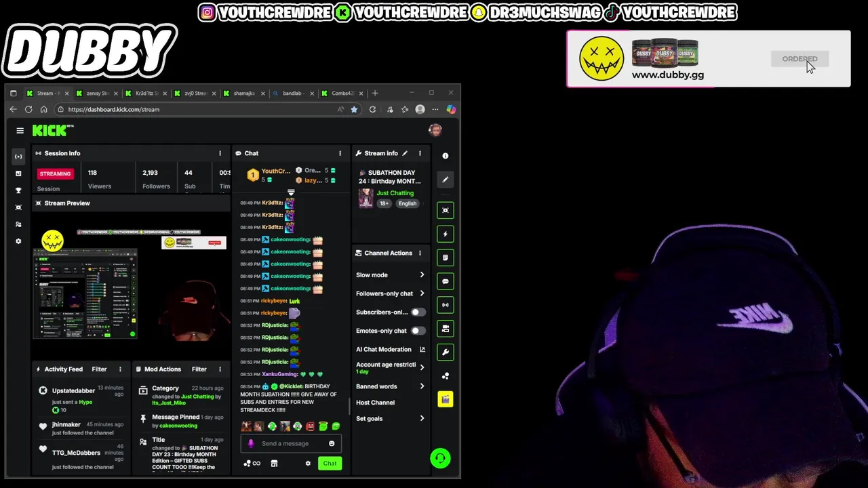The height and width of the screenshot is (488, 868).
Task: Open the settings gear in left sidebar
Action: (x=18, y=241)
